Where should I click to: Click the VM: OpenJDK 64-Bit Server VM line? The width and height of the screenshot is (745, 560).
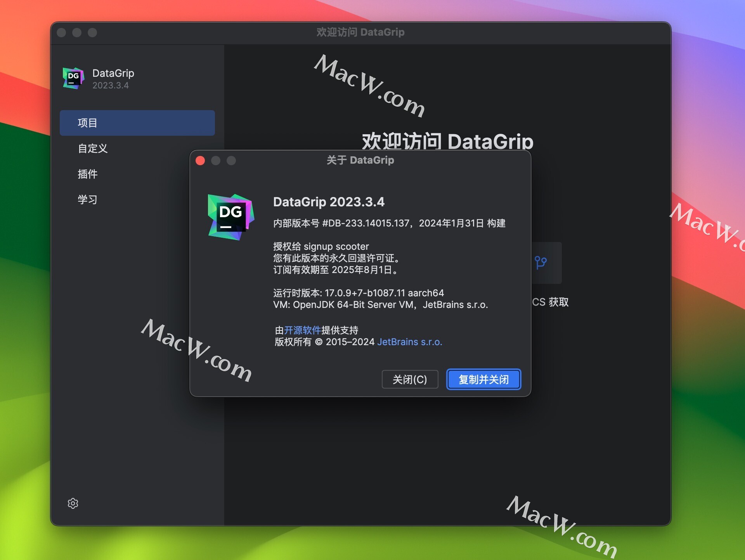[381, 305]
